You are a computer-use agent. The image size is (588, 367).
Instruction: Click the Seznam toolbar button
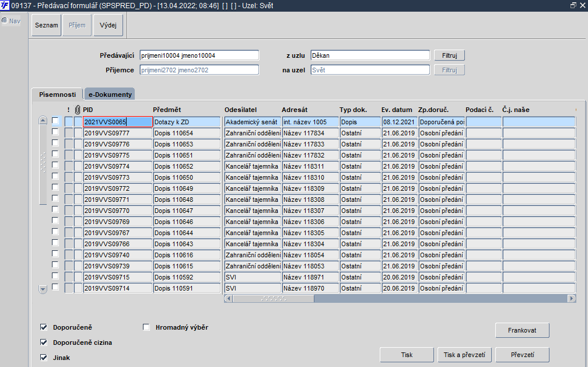(47, 25)
